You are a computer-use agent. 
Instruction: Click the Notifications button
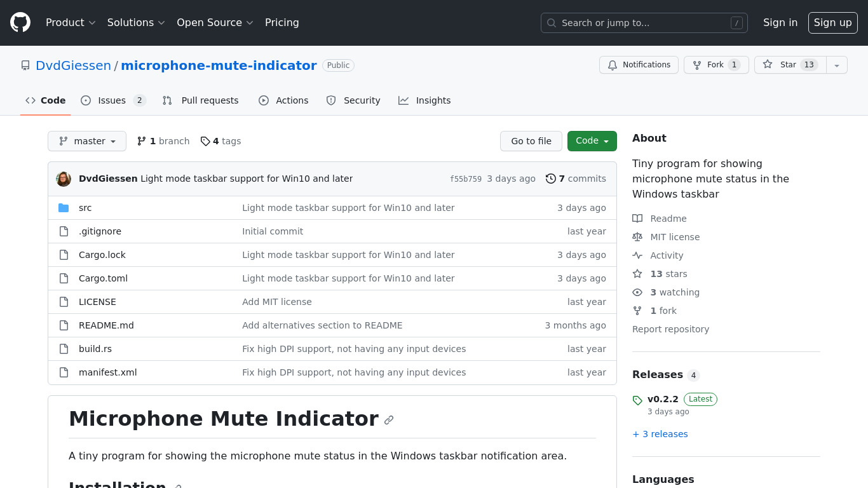(639, 65)
